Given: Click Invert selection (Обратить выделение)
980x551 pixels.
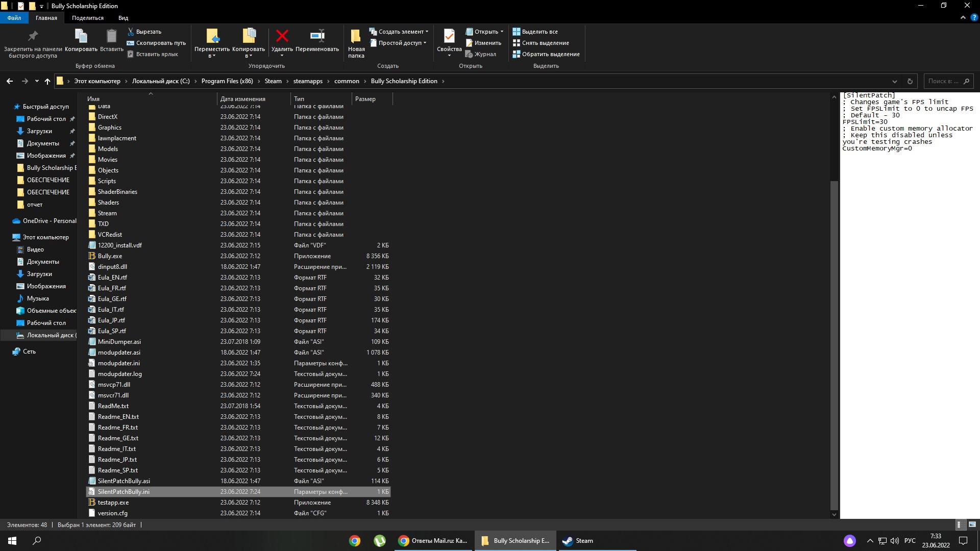Looking at the screenshot, I should pos(546,54).
